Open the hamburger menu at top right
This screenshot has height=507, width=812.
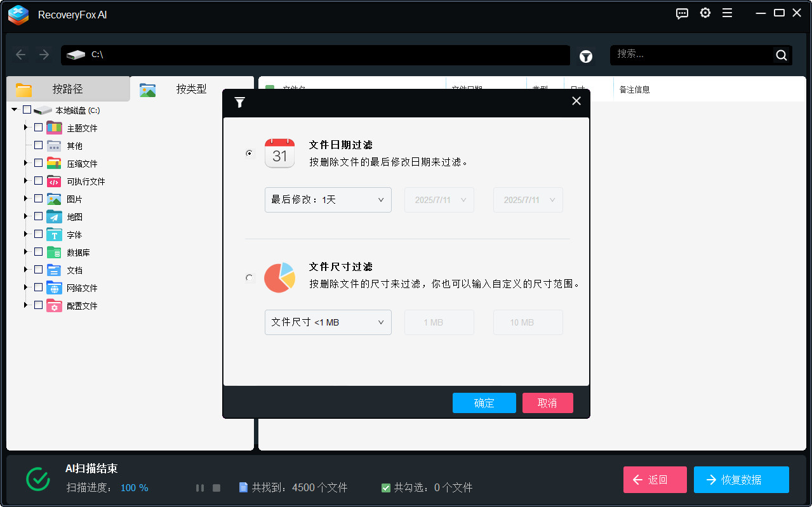pos(727,13)
